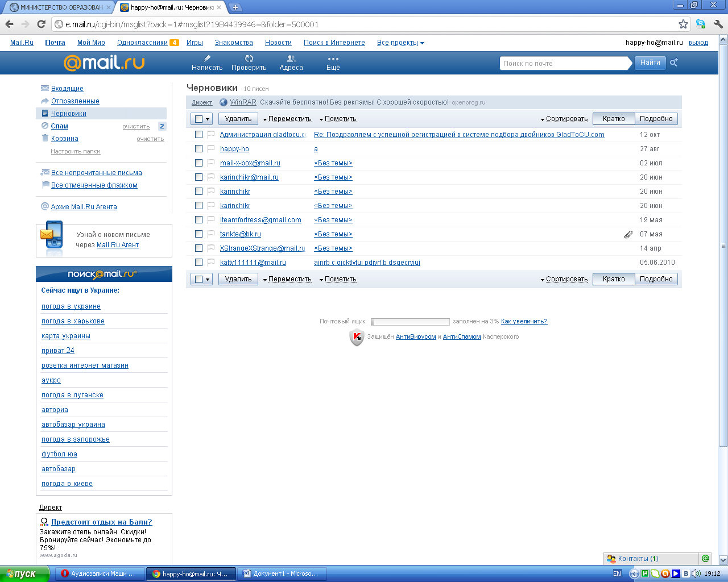Open the Спам folder
The width and height of the screenshot is (728, 582).
click(60, 126)
